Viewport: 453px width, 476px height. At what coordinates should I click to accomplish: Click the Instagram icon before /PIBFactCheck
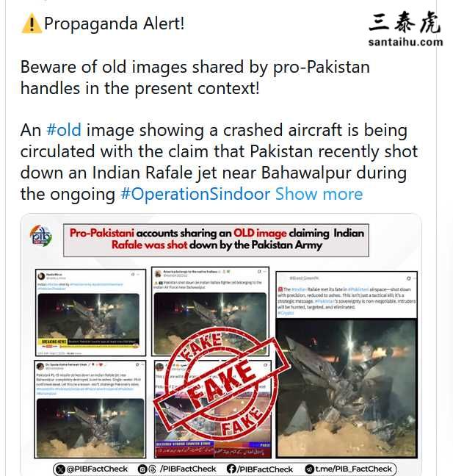click(142, 469)
